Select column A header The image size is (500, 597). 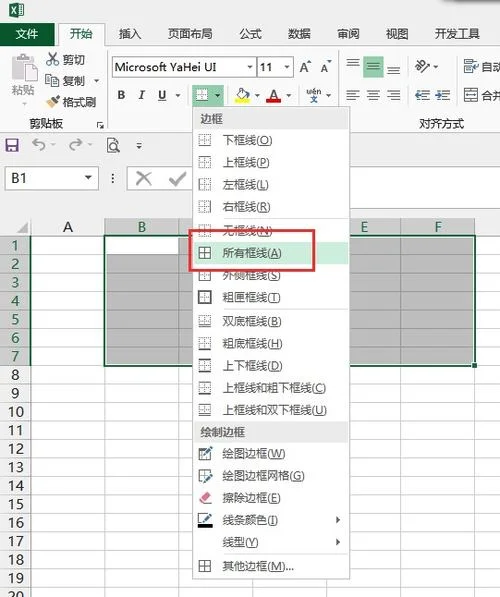coord(68,227)
